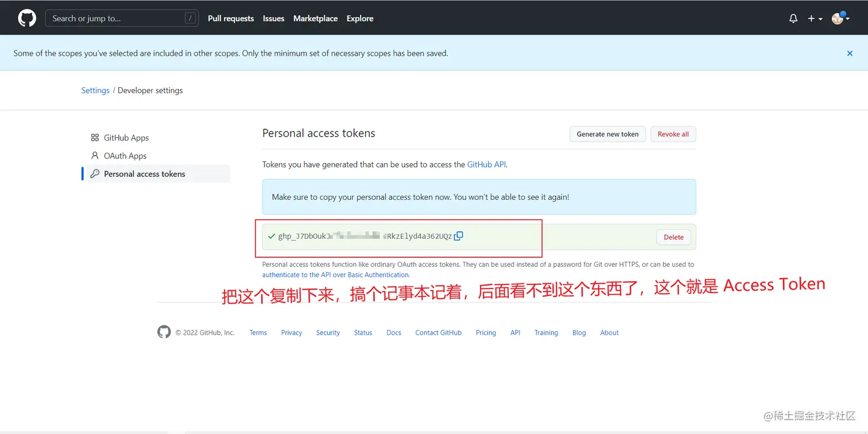
Task: Dismiss the scopes notice banner
Action: click(x=850, y=53)
